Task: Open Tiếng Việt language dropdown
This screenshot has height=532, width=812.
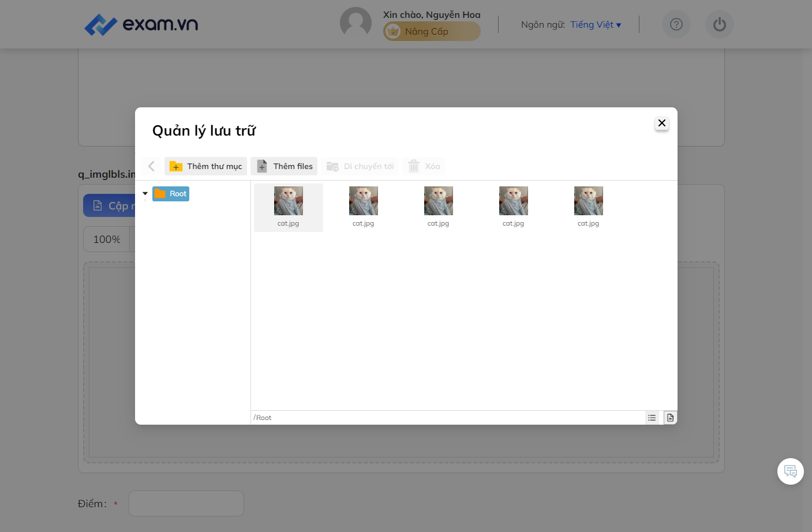Action: pos(596,24)
